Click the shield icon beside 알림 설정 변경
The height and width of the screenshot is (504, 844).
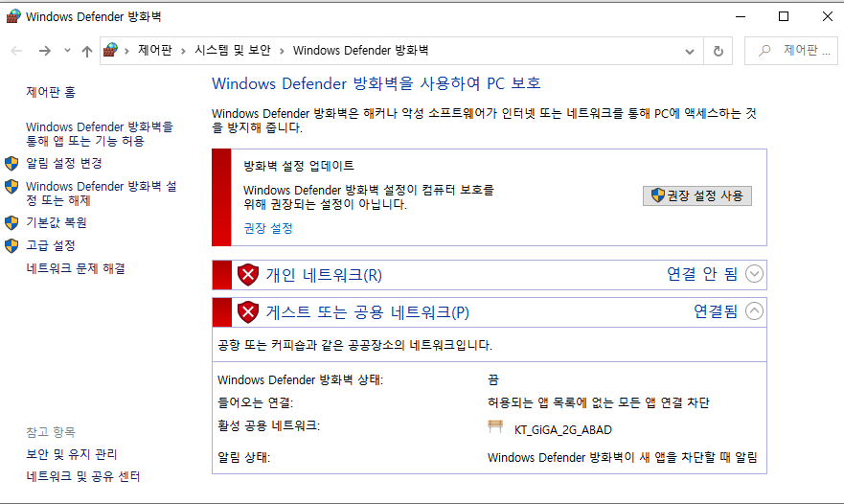(11, 163)
